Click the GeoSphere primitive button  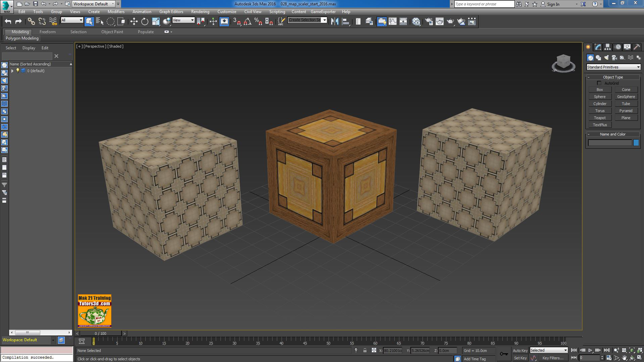(626, 97)
